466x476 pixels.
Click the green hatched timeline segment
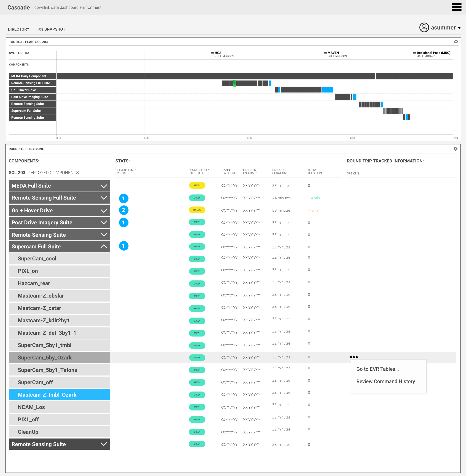click(234, 83)
